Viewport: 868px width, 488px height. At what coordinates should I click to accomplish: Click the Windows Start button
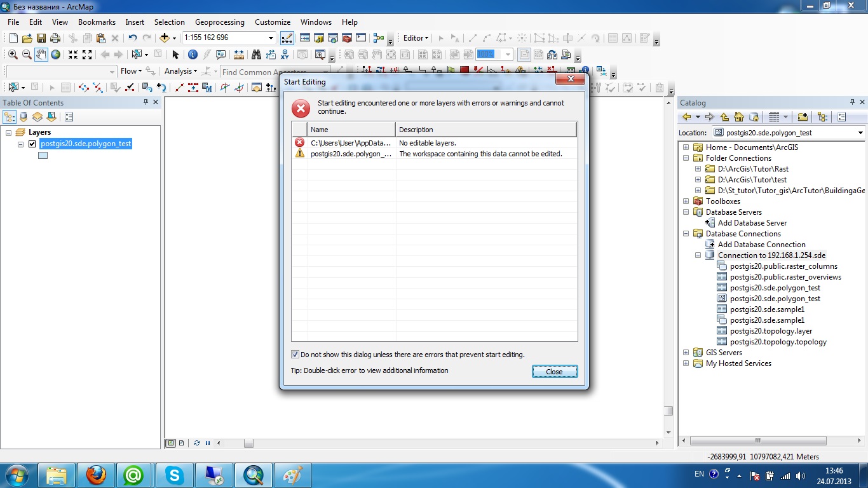(16, 475)
